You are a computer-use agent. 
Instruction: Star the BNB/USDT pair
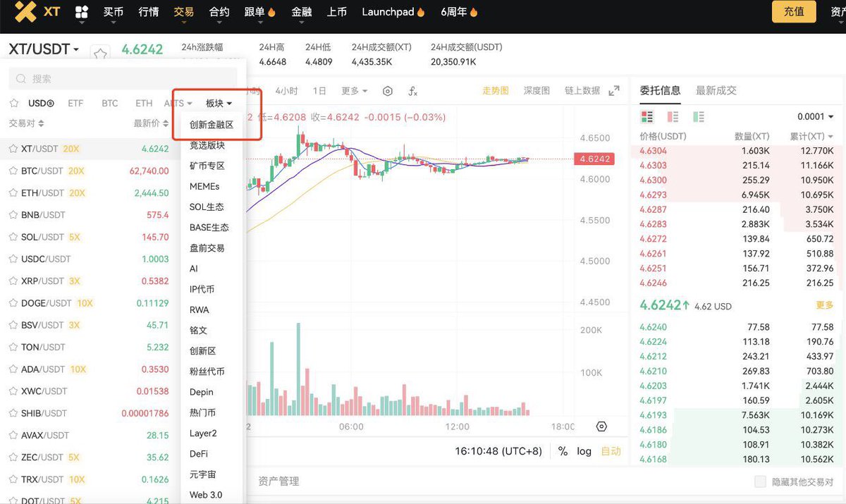coord(13,214)
